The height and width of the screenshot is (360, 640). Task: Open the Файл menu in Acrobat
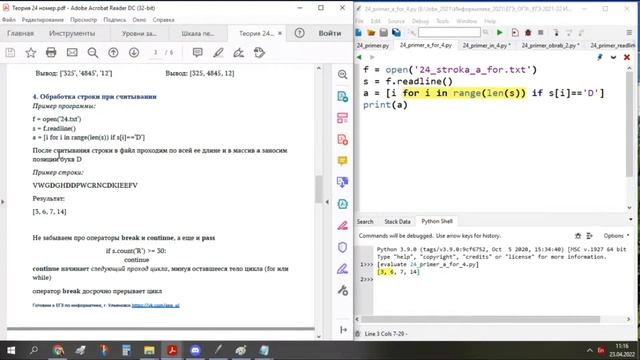(9, 20)
